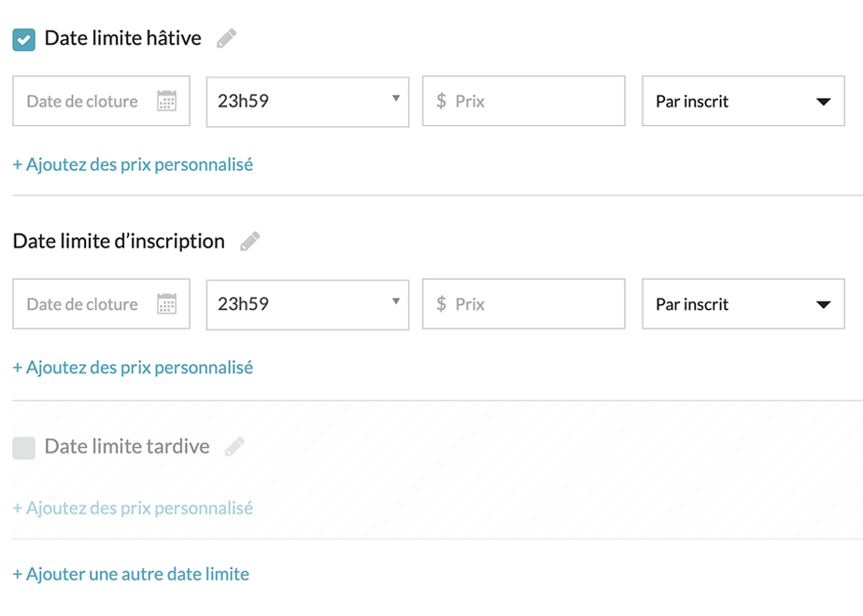
Task: Enable the Date limite tardive checkbox
Action: tap(24, 448)
